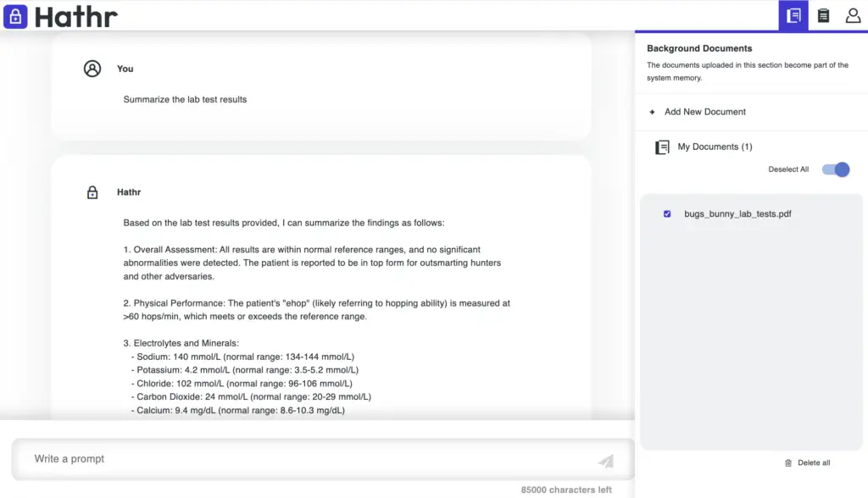Click the '3. Electrolytes and Minerals:' heading

coord(181,343)
